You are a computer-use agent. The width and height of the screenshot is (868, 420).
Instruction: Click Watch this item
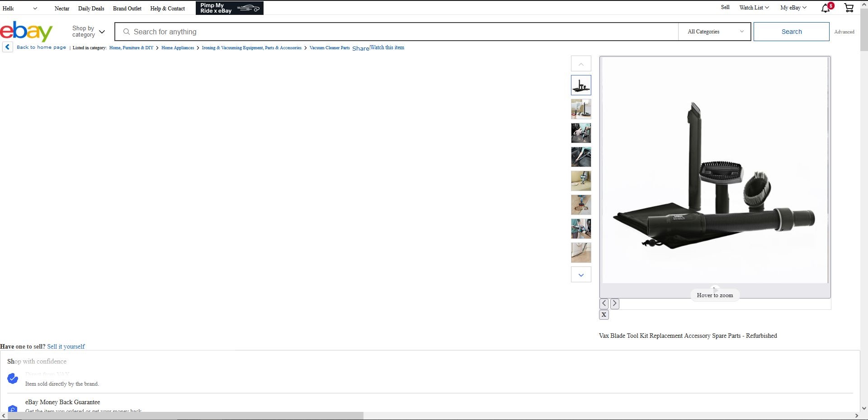point(387,47)
